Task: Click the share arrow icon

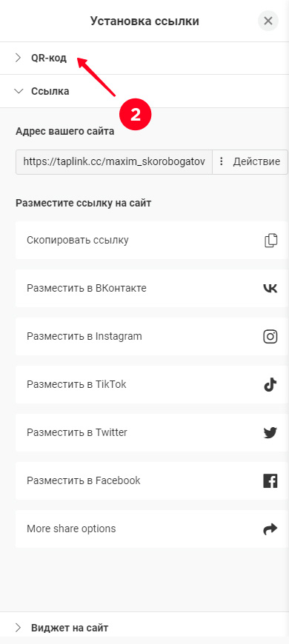Action: (270, 529)
